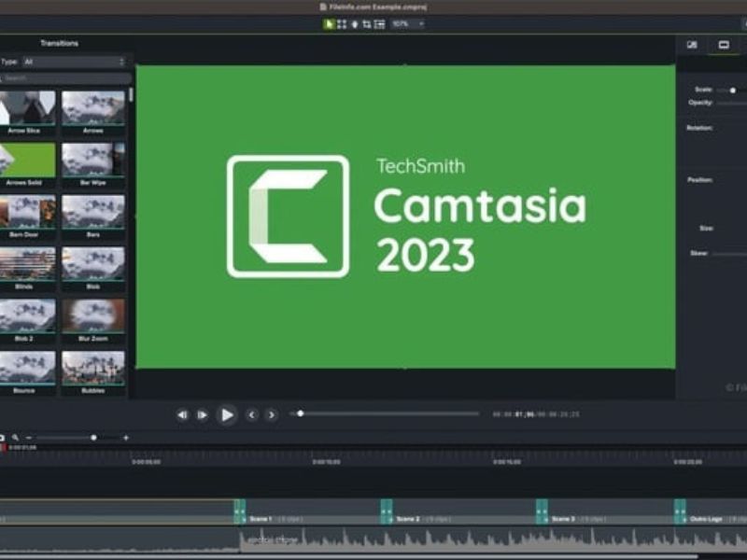Viewport: 747px width, 560px height.
Task: Select the Bubbles transition
Action: (x=93, y=372)
